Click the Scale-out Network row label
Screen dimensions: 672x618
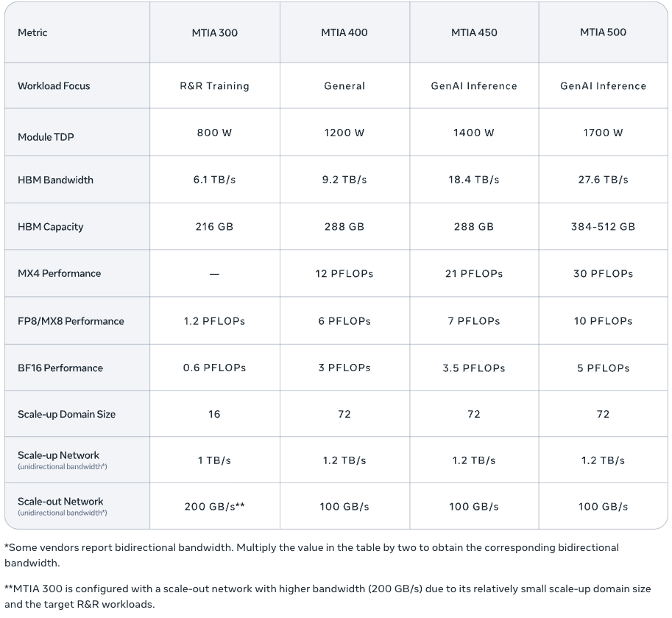[60, 502]
